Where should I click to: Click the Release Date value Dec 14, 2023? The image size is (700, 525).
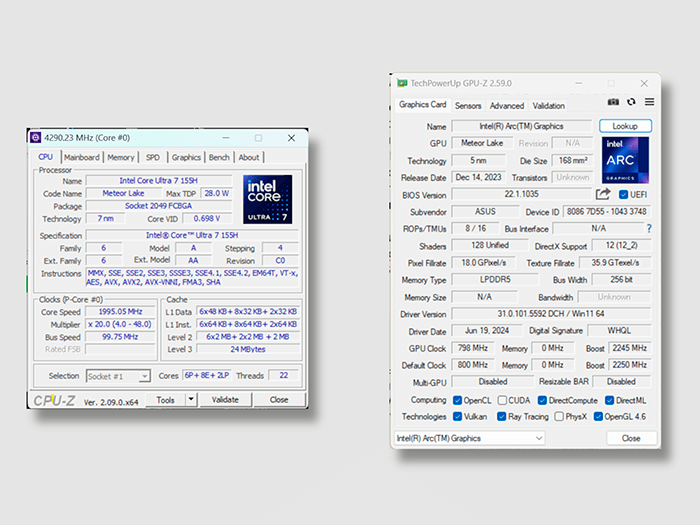478,177
